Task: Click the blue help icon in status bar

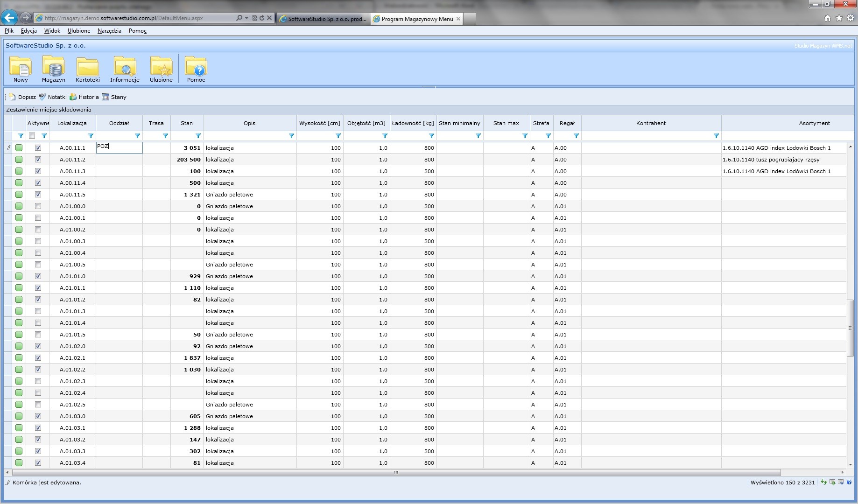Action: (x=849, y=482)
